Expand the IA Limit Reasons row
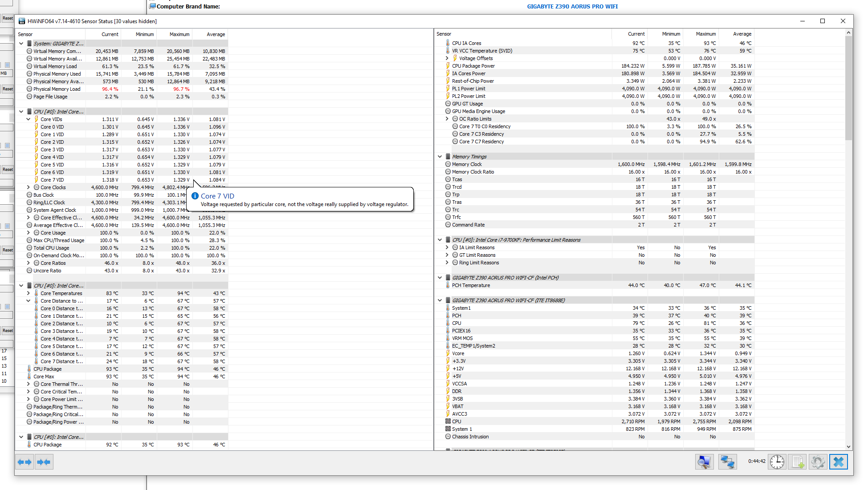The image size is (868, 490). (x=447, y=247)
